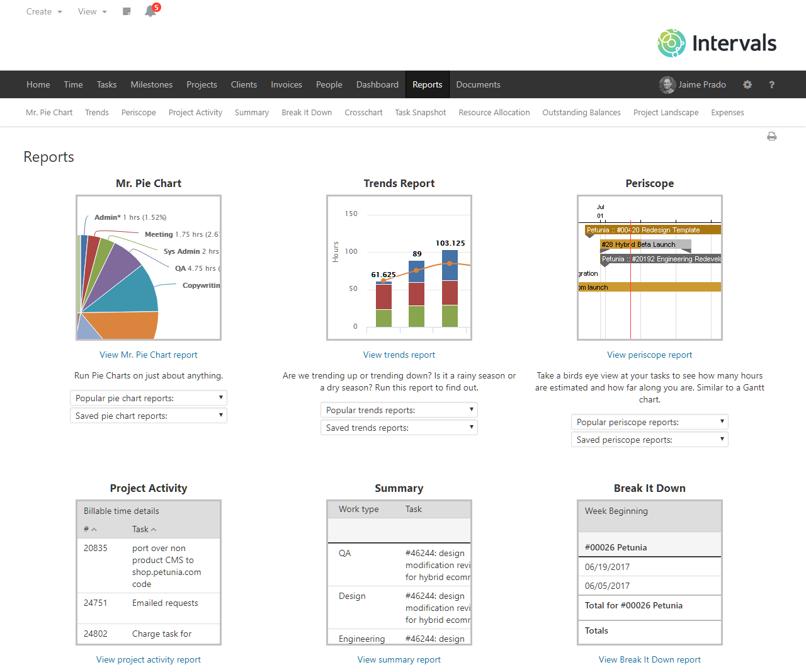Open the Milestones tab
Image resolution: width=806 pixels, height=672 pixels.
pos(152,84)
